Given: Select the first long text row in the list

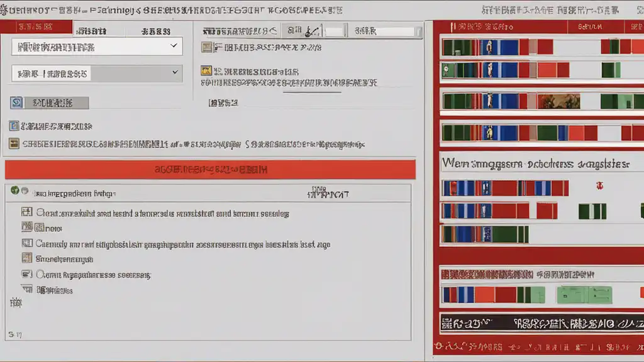Looking at the screenshot, I should [x=163, y=214].
